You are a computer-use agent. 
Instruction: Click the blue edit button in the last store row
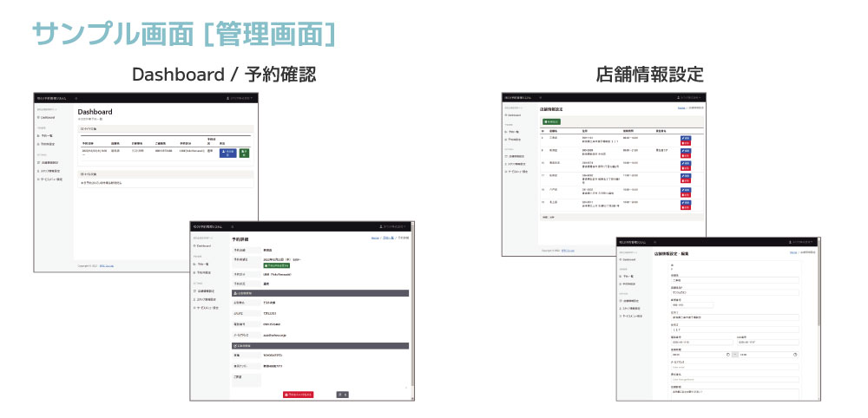[686, 200]
